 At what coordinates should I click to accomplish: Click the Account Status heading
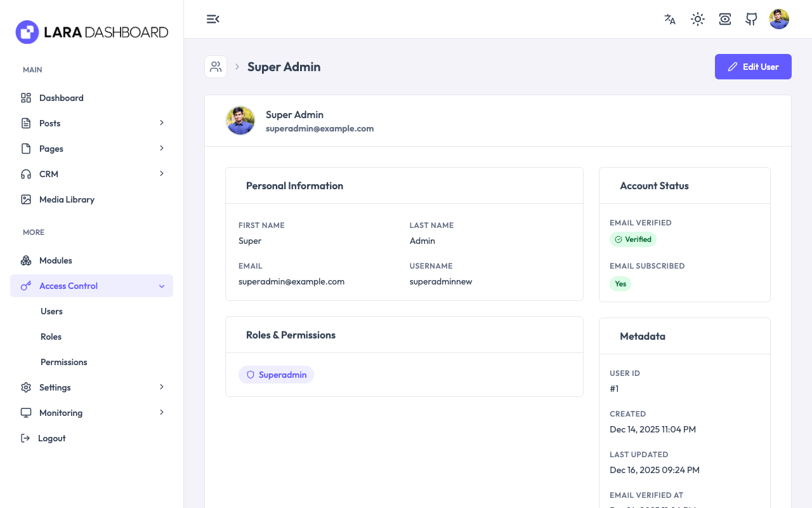654,185
